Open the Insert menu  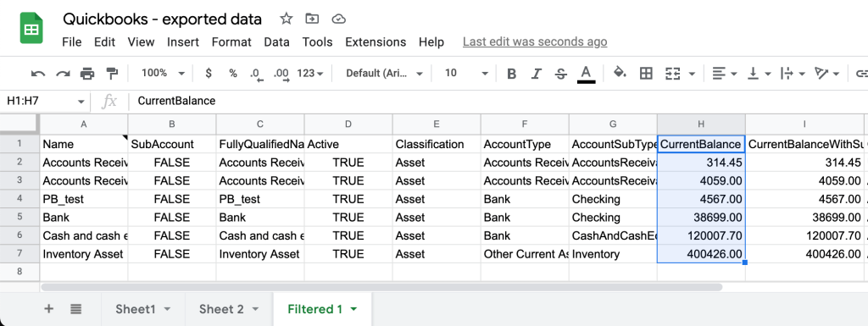tap(183, 42)
